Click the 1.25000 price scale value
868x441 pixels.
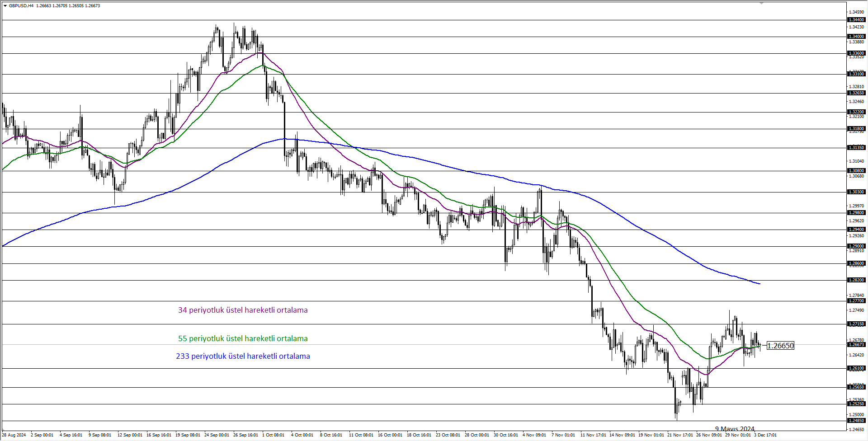coord(856,415)
